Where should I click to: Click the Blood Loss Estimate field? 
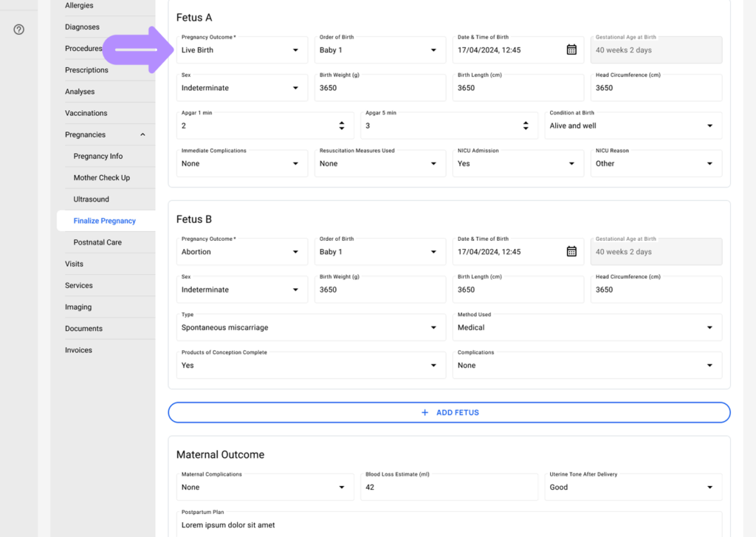(448, 487)
